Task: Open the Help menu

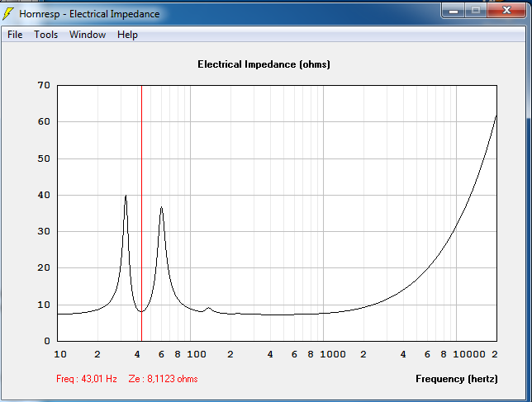Action: click(127, 35)
